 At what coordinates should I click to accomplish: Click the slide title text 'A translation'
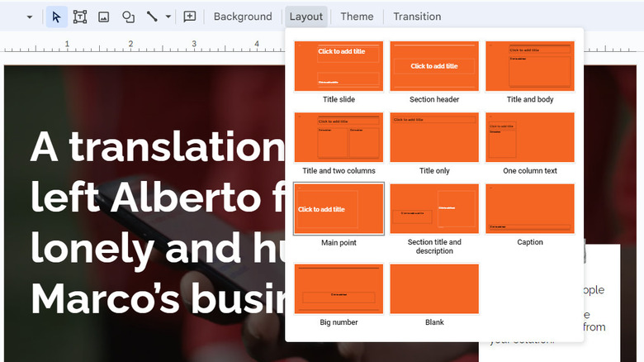tap(158, 147)
